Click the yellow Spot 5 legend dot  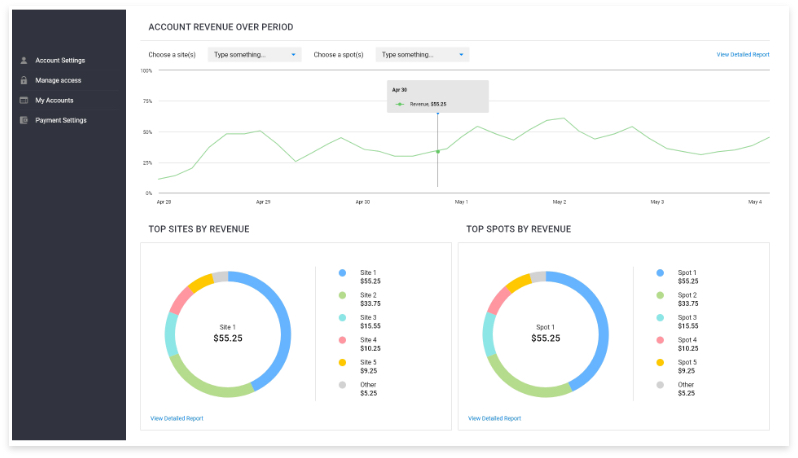point(660,362)
